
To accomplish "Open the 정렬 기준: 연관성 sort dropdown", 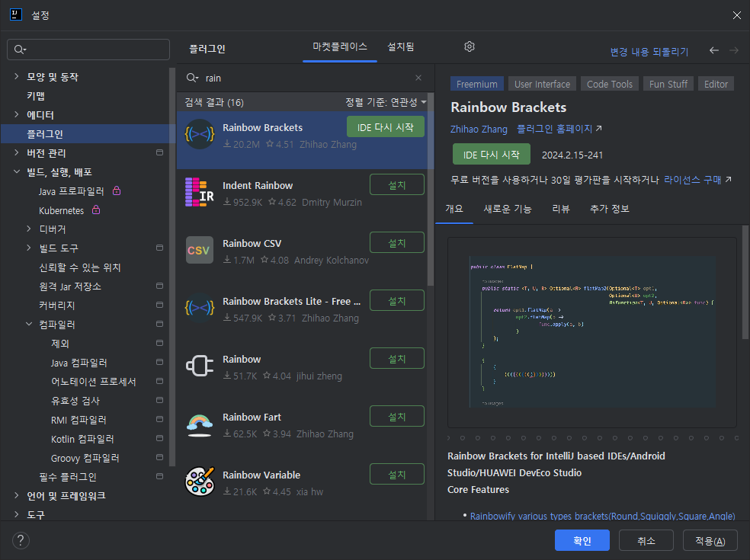I will (x=386, y=102).
